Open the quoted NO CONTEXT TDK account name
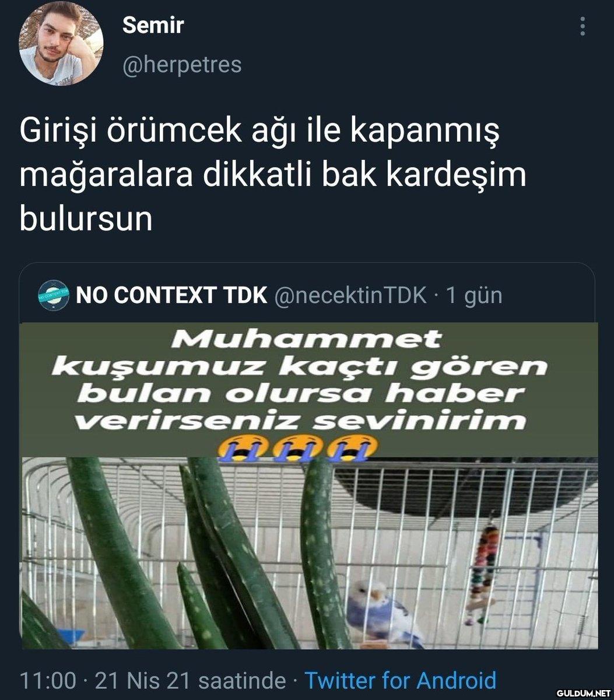614x700 pixels. click(x=171, y=296)
